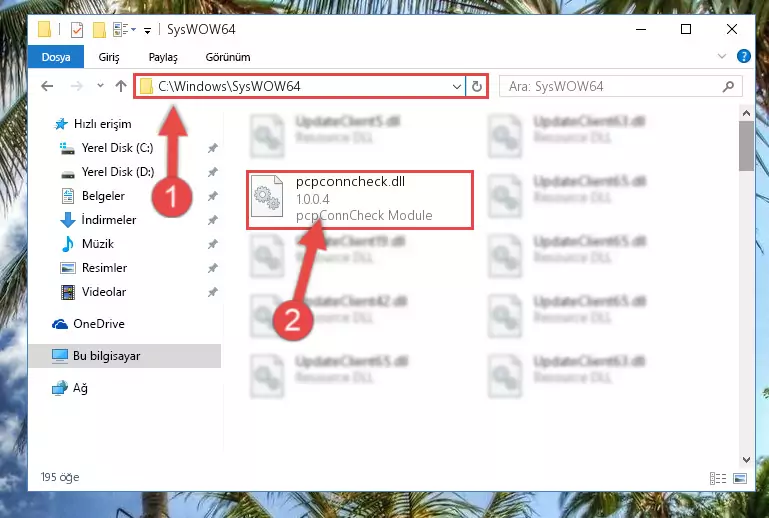Click the Ağ network icon

tap(60, 388)
